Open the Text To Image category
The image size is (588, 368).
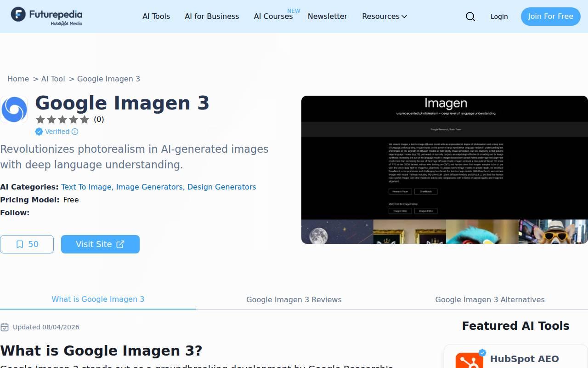click(x=86, y=187)
